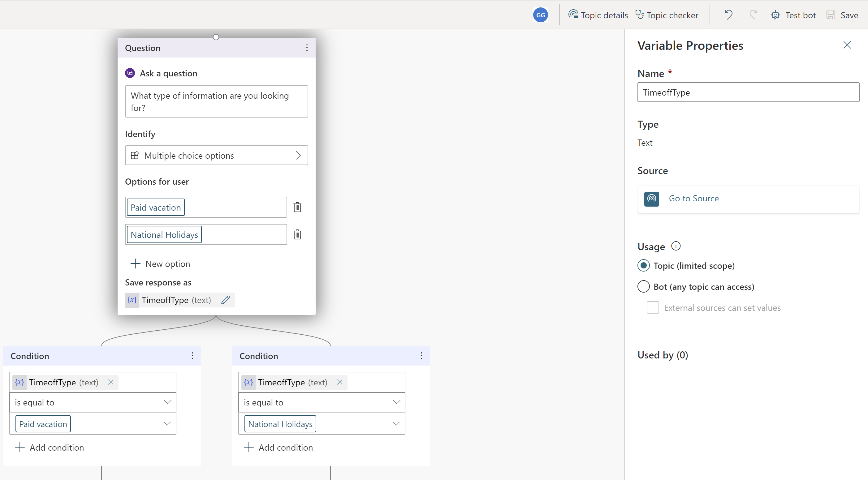Close the Variable Properties panel
Screen dimensions: 868x480
847,45
